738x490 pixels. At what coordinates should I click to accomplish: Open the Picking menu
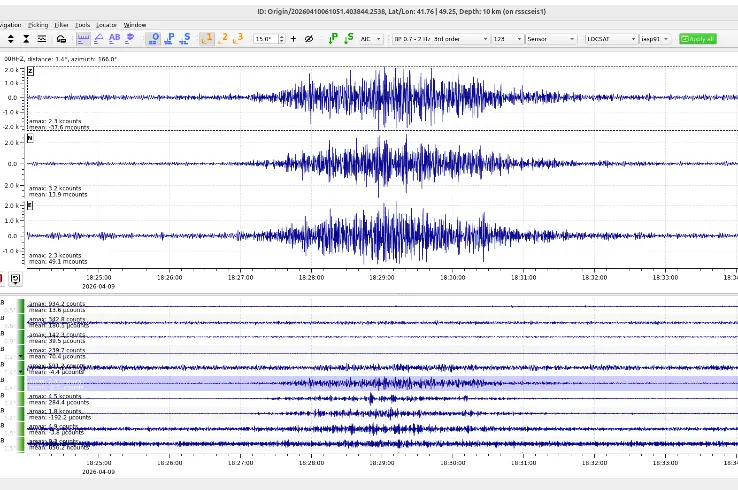[x=38, y=24]
